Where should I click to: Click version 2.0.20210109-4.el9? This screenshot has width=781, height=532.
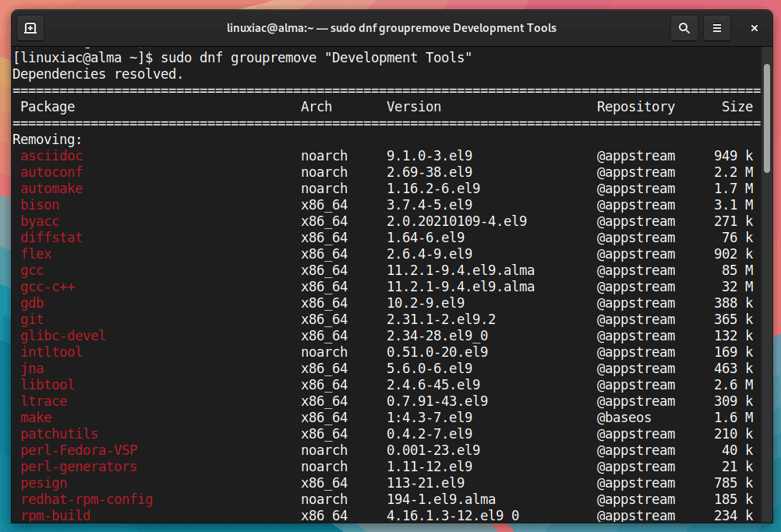click(x=457, y=221)
